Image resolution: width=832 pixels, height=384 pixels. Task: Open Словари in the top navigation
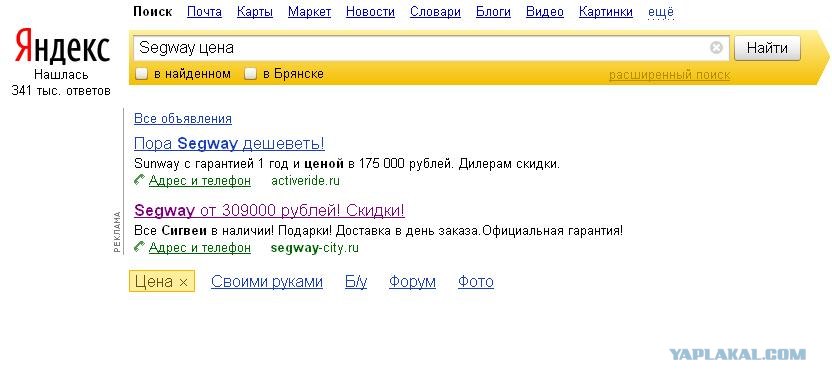[435, 12]
